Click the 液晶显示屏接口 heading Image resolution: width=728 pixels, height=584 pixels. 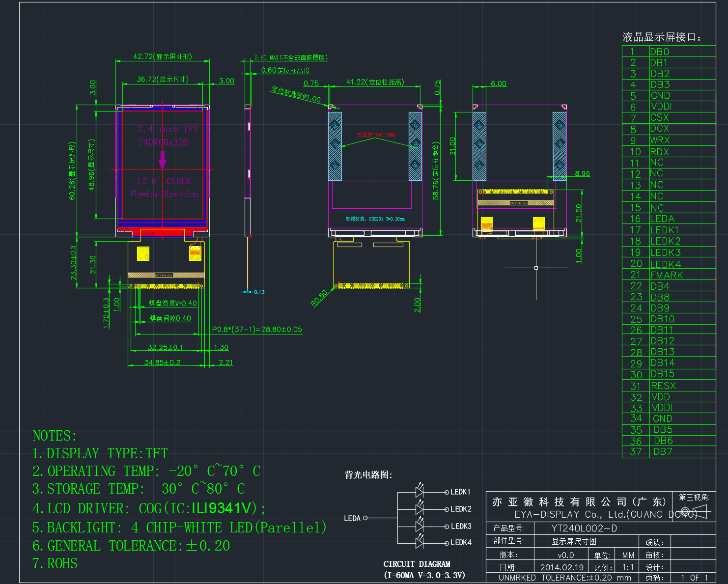(x=662, y=37)
